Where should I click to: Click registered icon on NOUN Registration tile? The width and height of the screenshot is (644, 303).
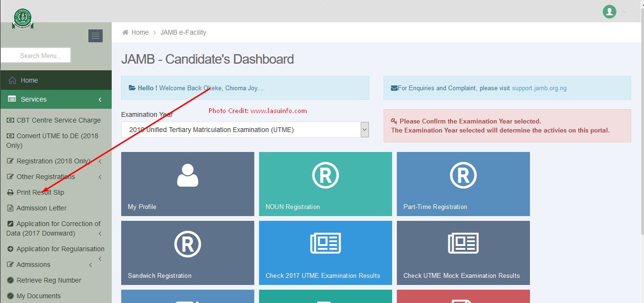(x=326, y=175)
